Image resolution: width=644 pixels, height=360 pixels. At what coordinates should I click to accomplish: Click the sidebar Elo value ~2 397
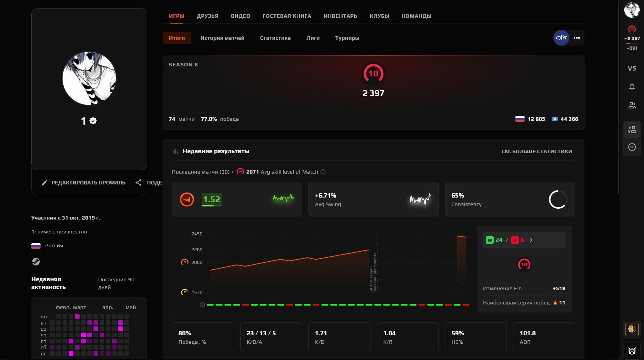tap(632, 38)
